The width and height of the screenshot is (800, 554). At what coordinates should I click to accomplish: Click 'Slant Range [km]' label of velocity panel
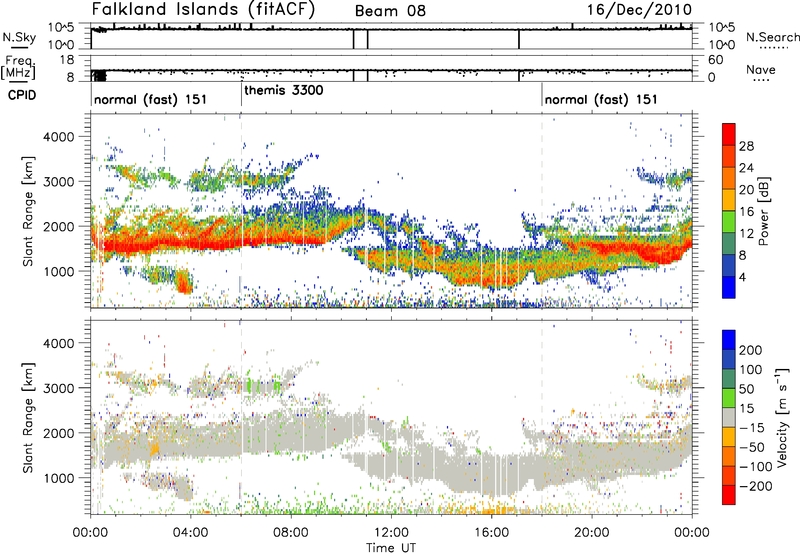pos(28,417)
